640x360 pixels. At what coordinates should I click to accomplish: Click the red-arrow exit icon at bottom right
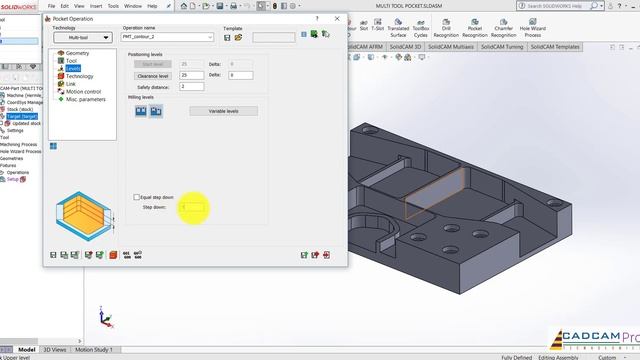[315, 255]
